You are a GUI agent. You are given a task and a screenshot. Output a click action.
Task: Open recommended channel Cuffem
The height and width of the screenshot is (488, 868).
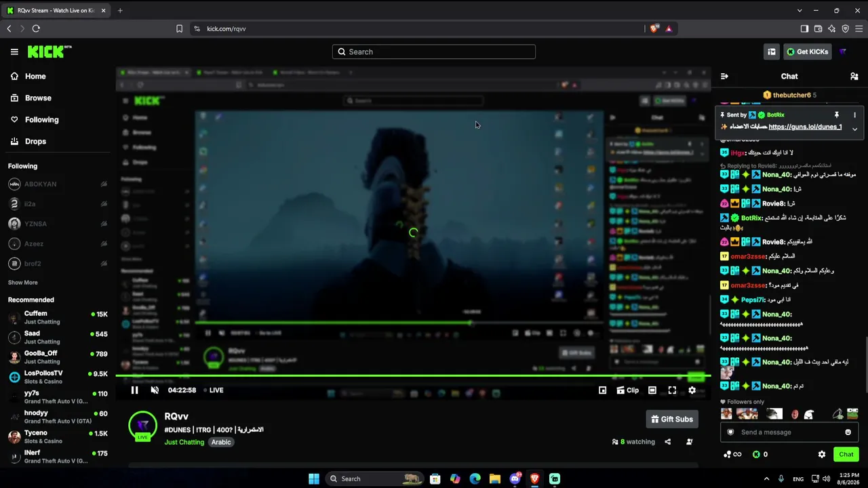(x=58, y=317)
